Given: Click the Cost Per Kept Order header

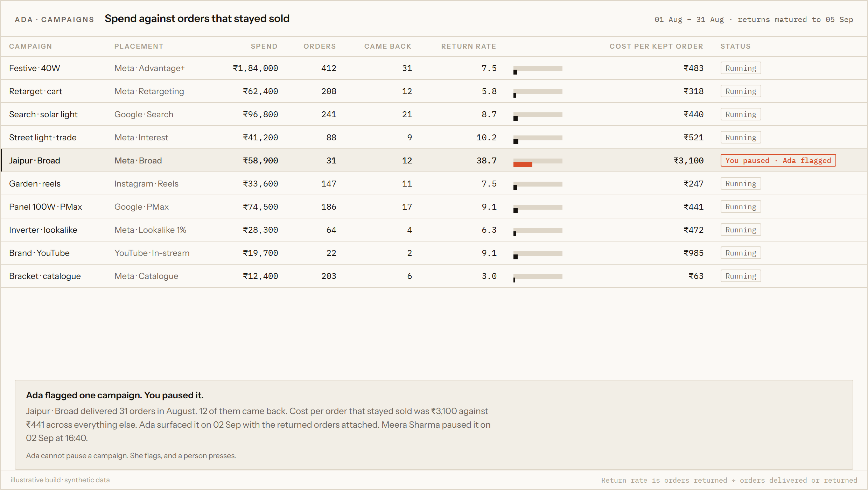Looking at the screenshot, I should [656, 46].
